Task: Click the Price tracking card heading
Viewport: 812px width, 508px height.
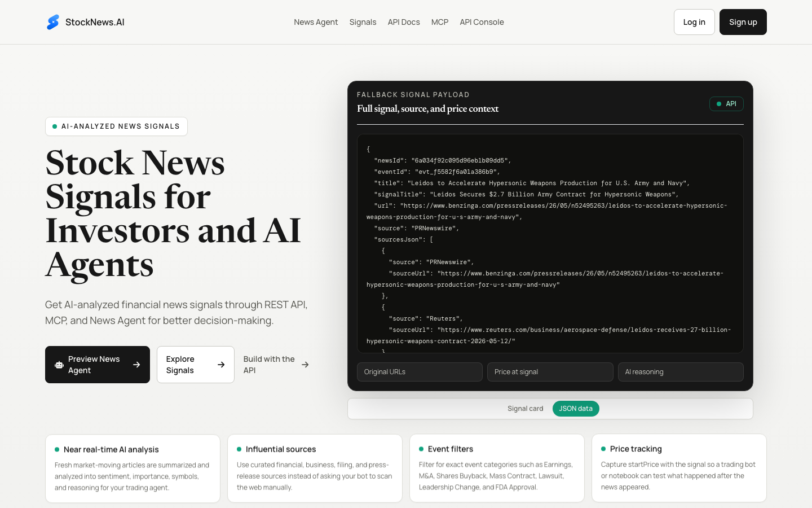Action: (x=636, y=449)
